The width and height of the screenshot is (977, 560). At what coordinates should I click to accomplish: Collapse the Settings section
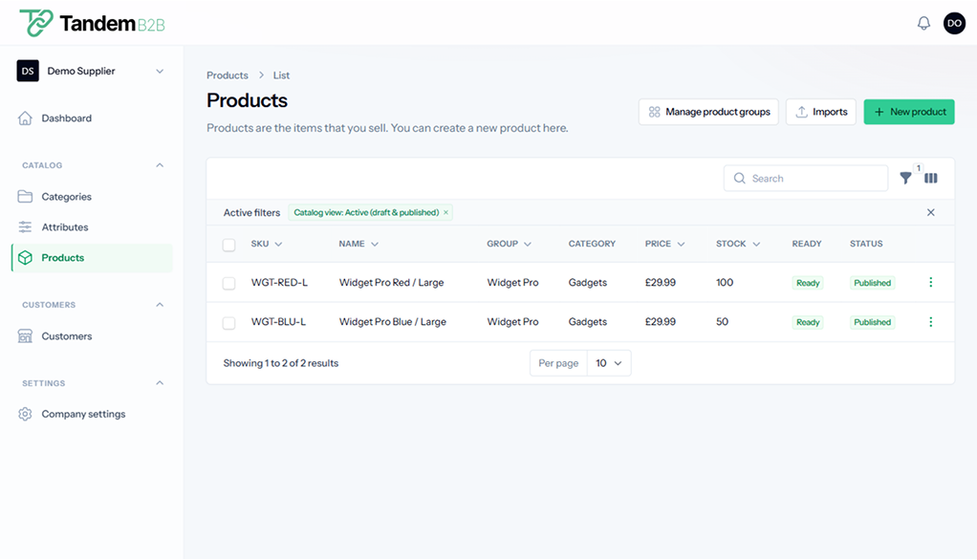point(160,382)
